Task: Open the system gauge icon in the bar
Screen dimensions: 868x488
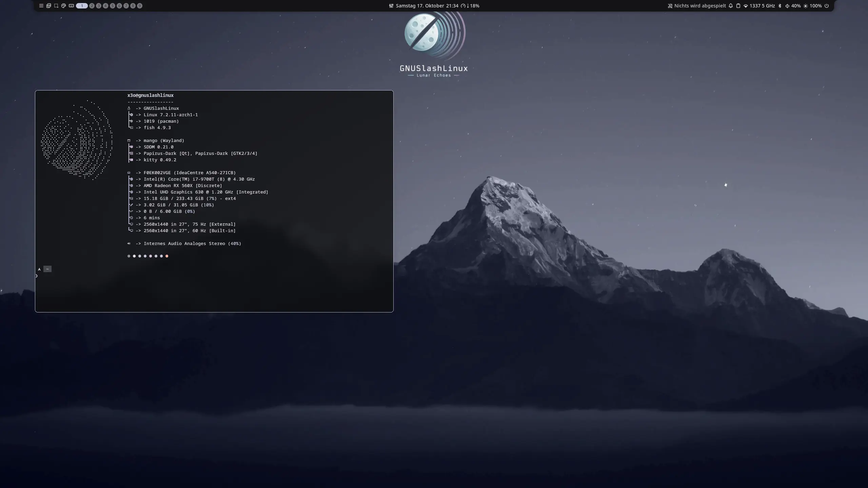Action: 463,6
